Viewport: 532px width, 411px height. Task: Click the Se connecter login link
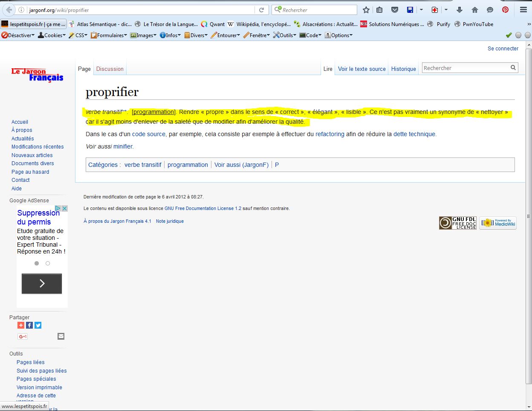503,49
